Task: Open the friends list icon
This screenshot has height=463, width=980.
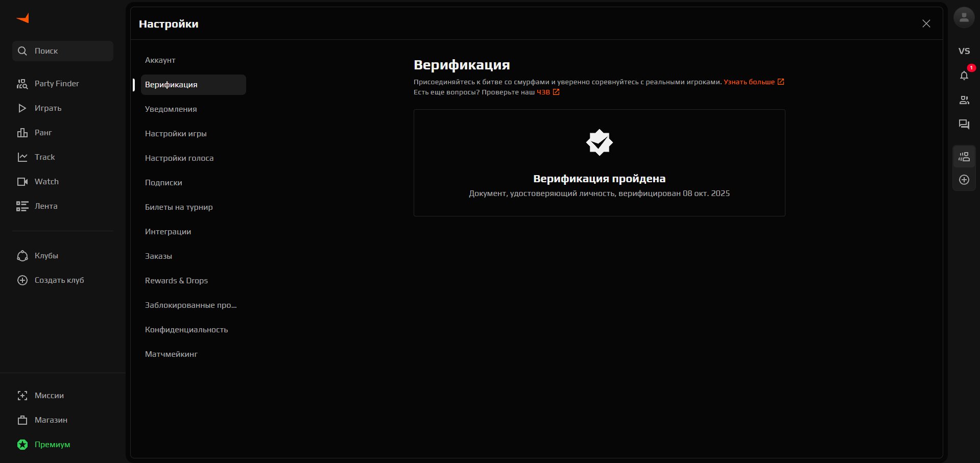Action: [x=964, y=100]
